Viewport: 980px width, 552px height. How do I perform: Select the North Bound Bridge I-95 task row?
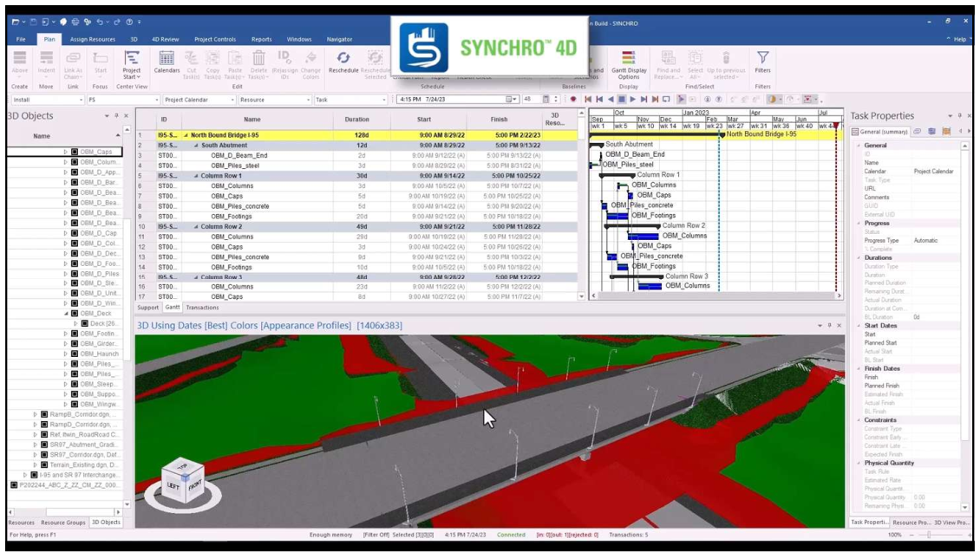[x=357, y=135]
